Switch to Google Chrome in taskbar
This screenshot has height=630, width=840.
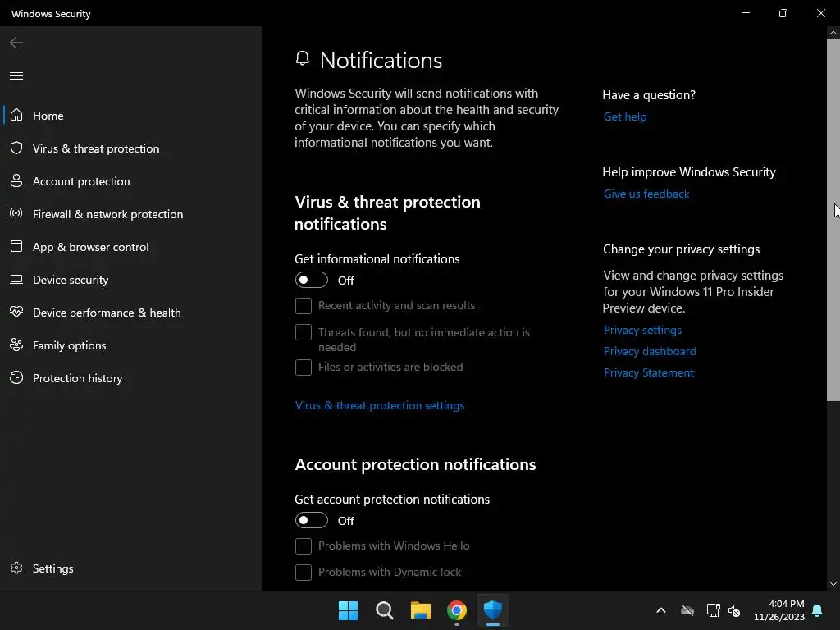[456, 610]
